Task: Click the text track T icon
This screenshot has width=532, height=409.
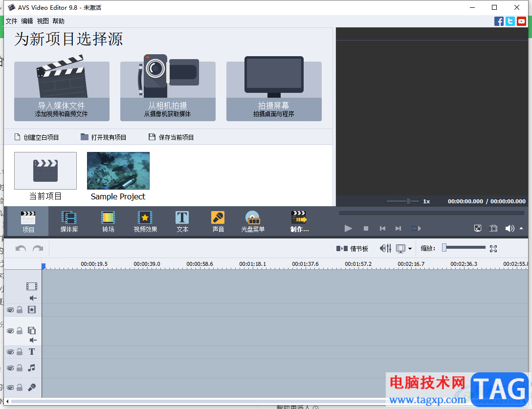Action: coord(32,352)
